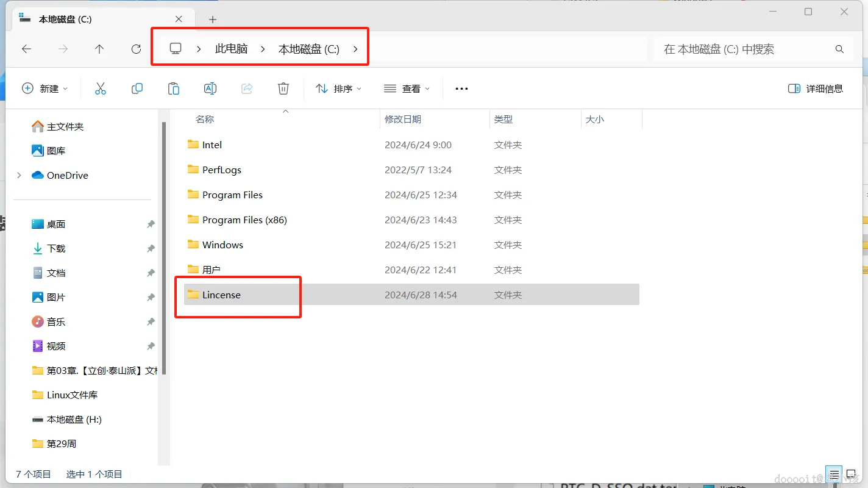The image size is (868, 488).
Task: Click the Cut scissors icon
Action: click(x=101, y=88)
